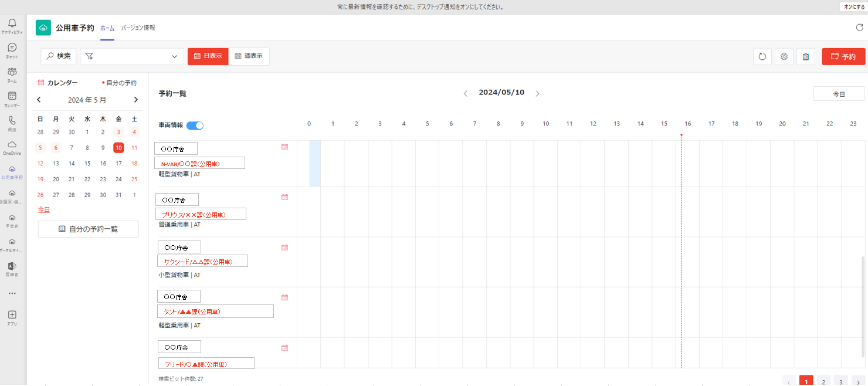The width and height of the screenshot is (868, 386).
Task: Click the refresh button in the toolbar
Action: (762, 56)
